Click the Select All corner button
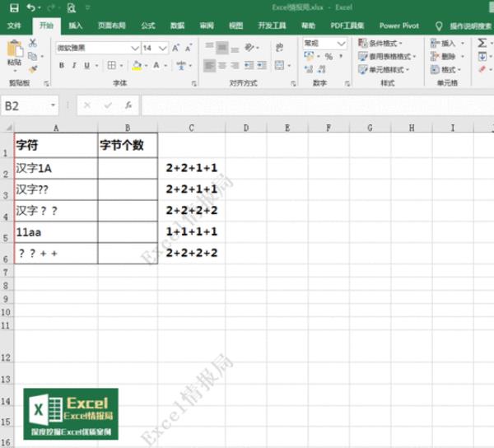The width and height of the screenshot is (494, 448). tap(7, 128)
